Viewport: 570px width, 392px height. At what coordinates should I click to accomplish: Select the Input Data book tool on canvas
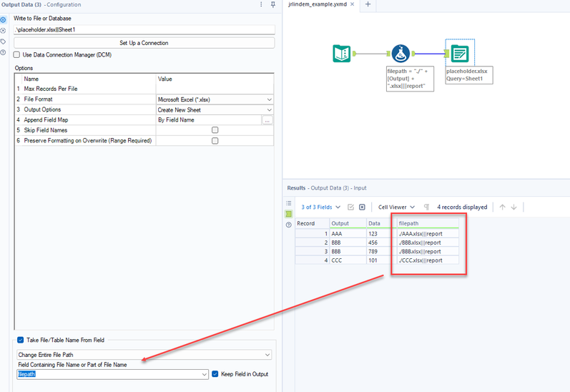(342, 54)
